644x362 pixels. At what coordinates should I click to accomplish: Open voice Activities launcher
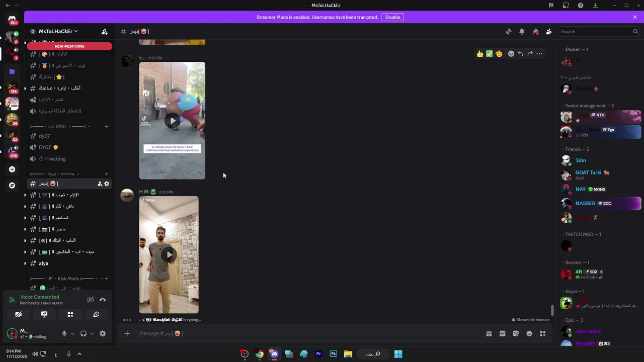[x=70, y=314]
